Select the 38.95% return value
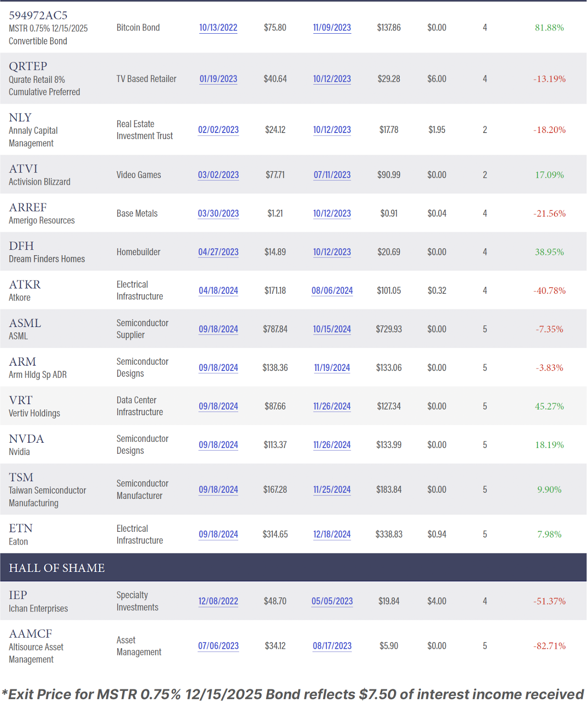Viewport: 588px width, 709px height. 549,252
